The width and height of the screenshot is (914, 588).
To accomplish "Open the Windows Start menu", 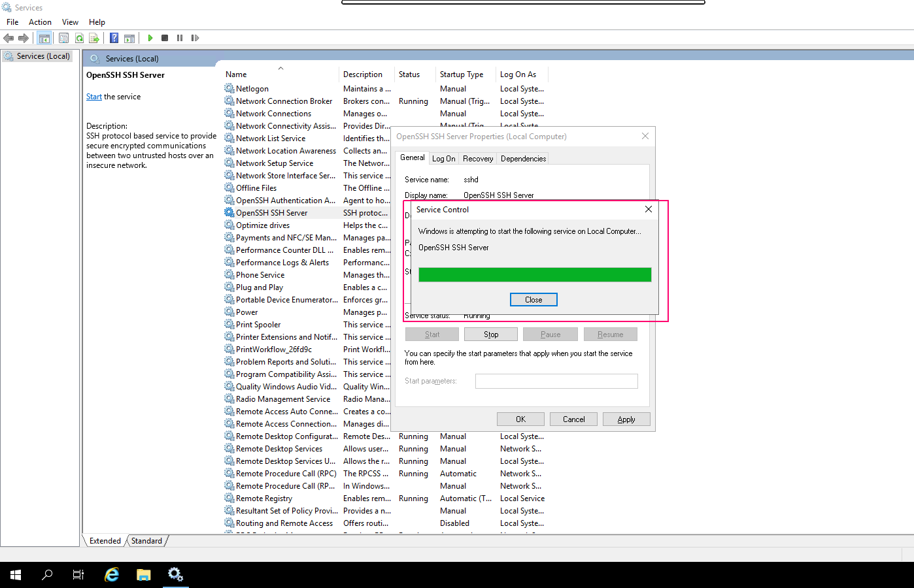I will pyautogui.click(x=16, y=575).
